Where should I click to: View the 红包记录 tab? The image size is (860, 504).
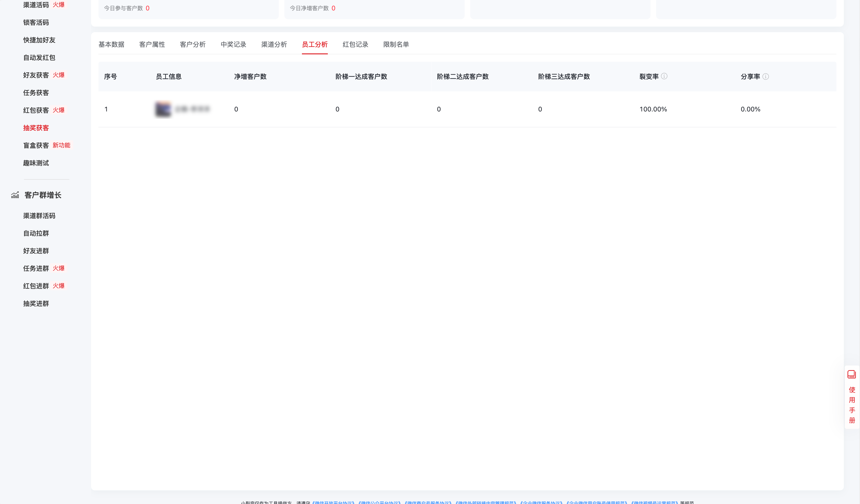click(x=355, y=44)
